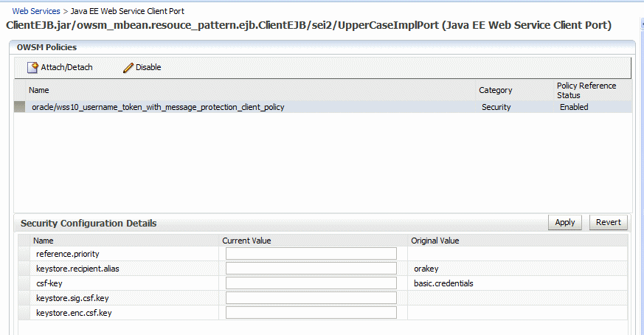This screenshot has height=335, width=644.
Task: Focus the keystore.enc.csf.key current value field
Action: coord(311,313)
